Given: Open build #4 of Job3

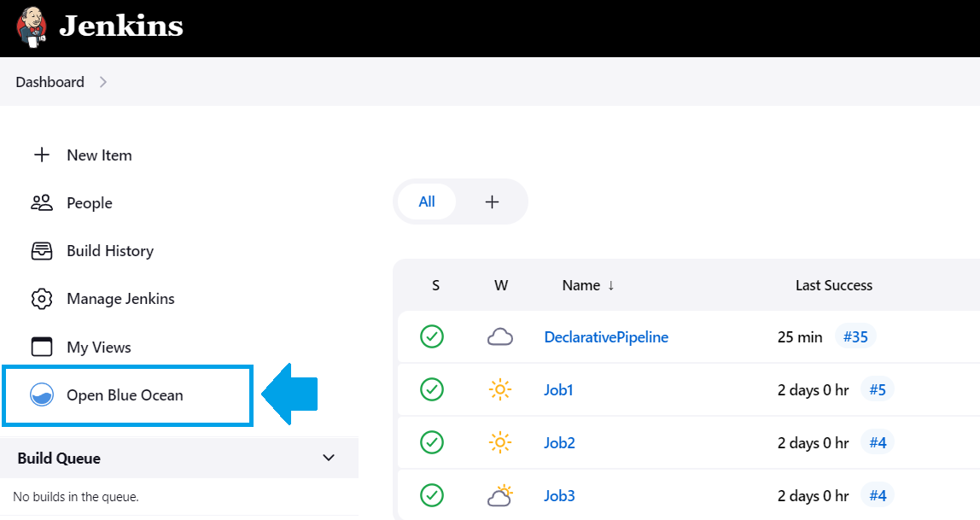Looking at the screenshot, I should [878, 496].
